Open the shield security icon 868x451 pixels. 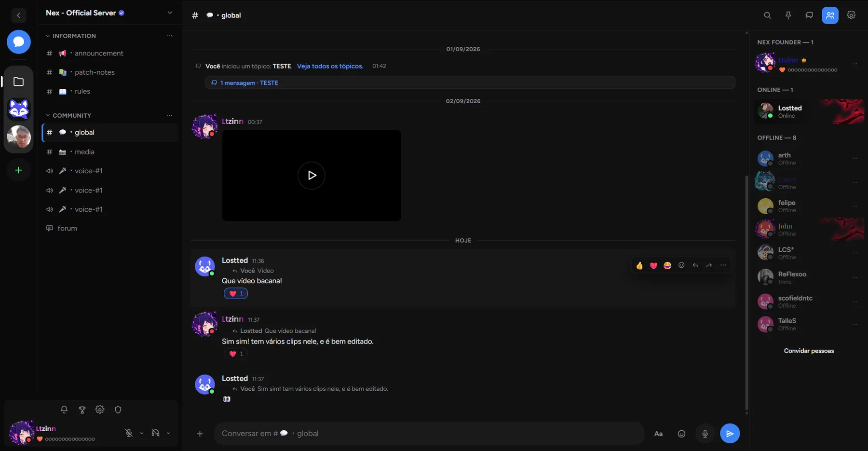pyautogui.click(x=118, y=410)
